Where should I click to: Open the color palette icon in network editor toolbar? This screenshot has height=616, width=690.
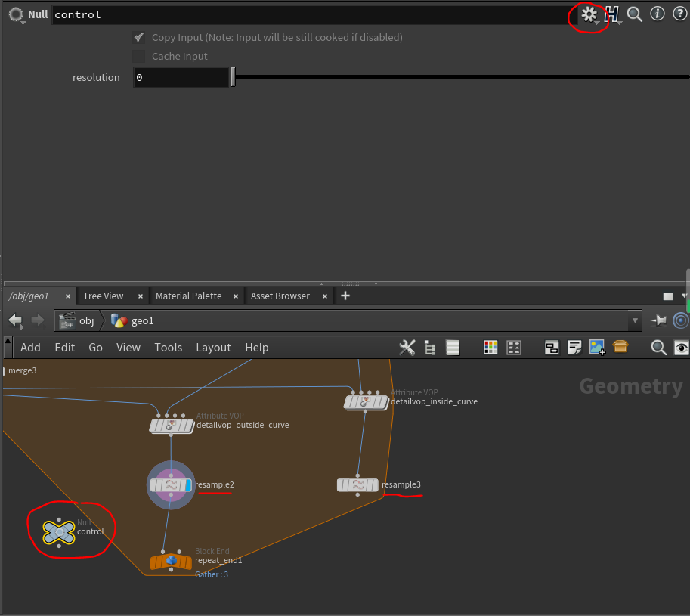(x=490, y=348)
